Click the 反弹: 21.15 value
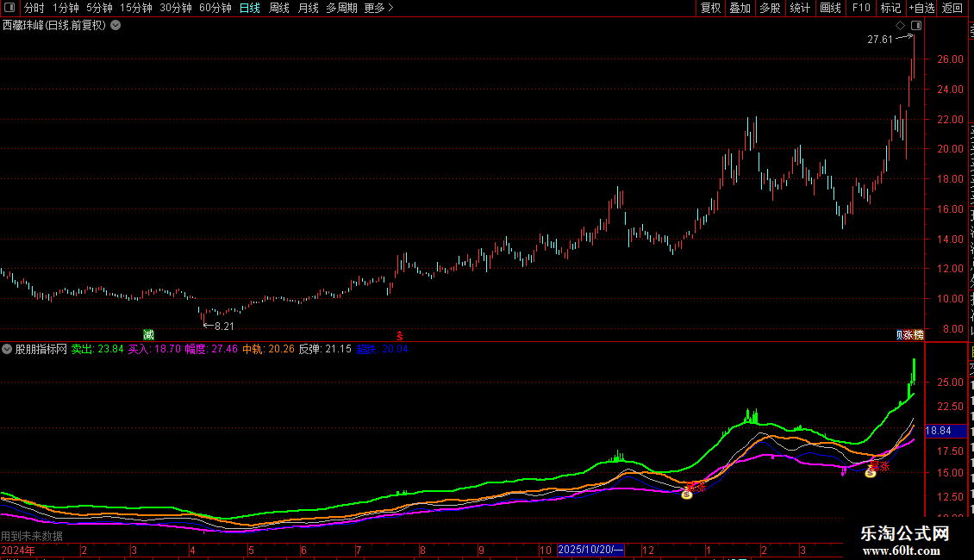 click(325, 349)
